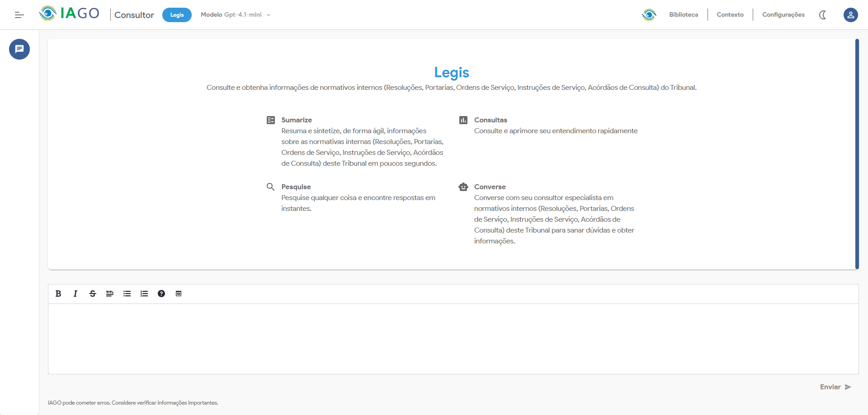Open the chat icon in sidebar
868x415 pixels.
[19, 49]
